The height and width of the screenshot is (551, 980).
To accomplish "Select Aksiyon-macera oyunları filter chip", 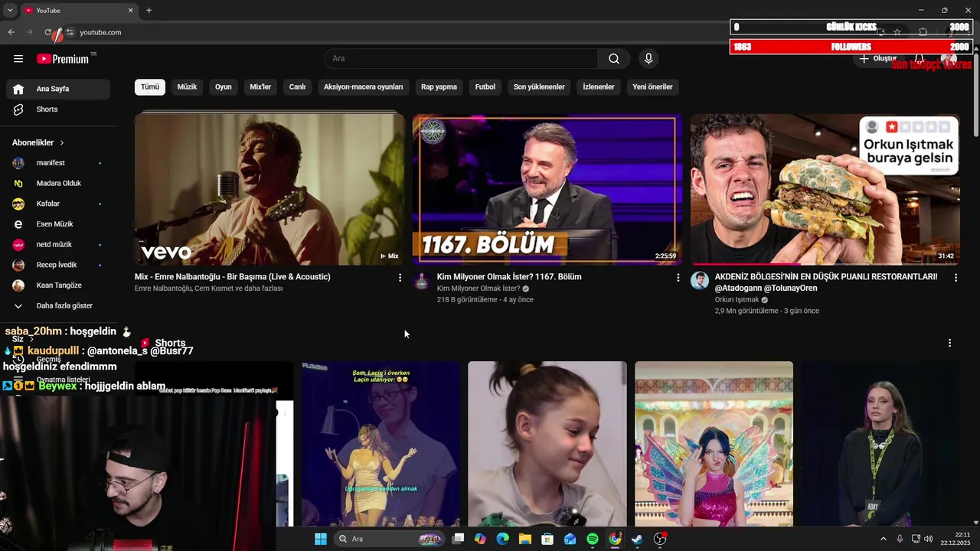I will 363,86.
